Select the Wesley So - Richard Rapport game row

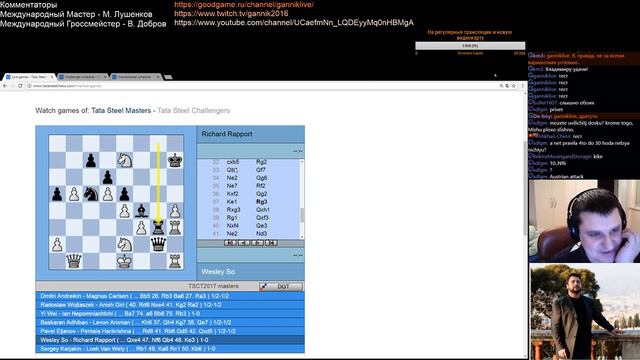[170, 340]
